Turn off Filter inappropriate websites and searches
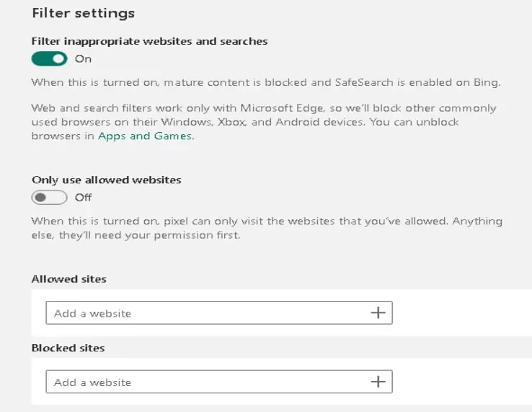This screenshot has height=412, width=532. click(x=50, y=58)
